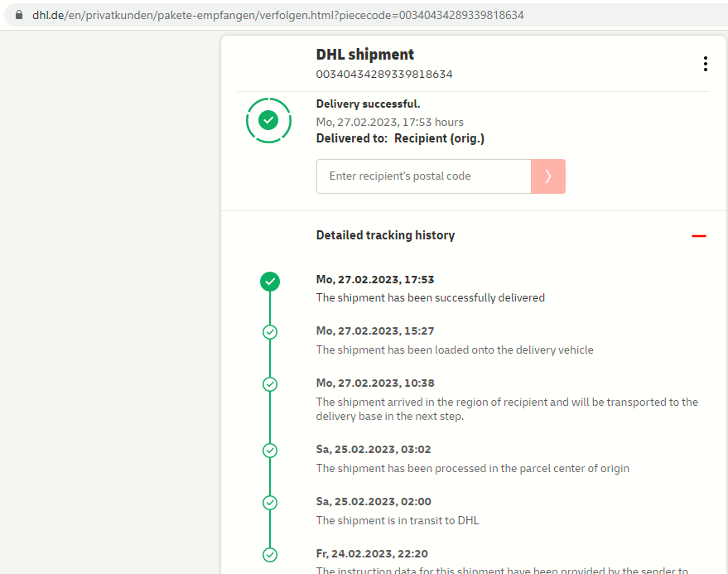Image resolution: width=728 pixels, height=574 pixels.
Task: Click the Delivered to Recipient (orig.) text
Action: click(400, 138)
